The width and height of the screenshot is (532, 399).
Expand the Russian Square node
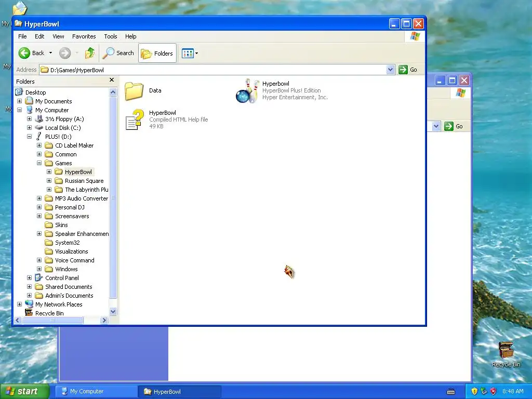click(x=49, y=180)
